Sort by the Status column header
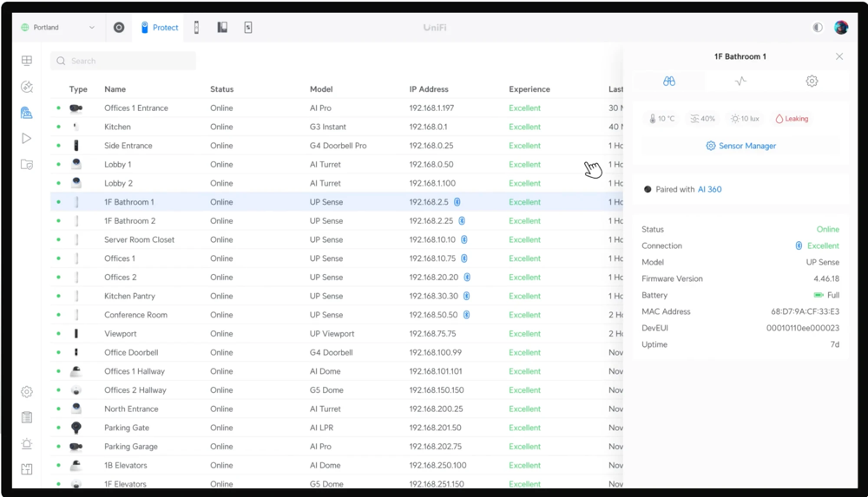 pyautogui.click(x=221, y=89)
